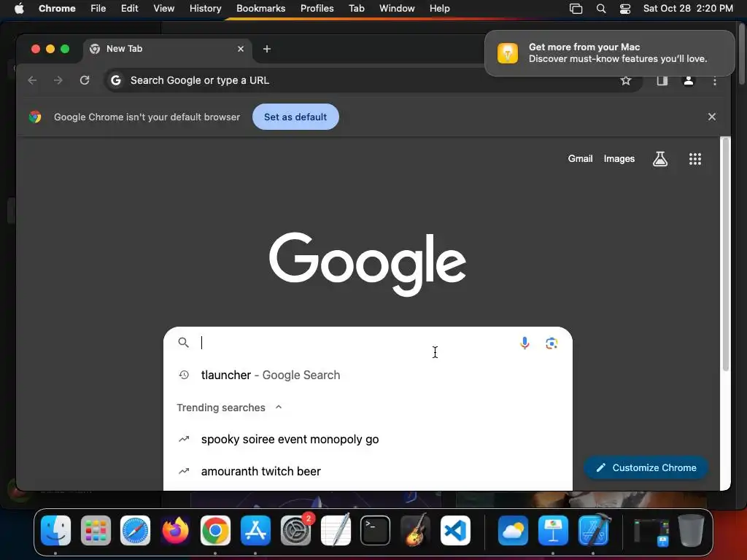747x560 pixels.
Task: Open System Settings in the Dock
Action: click(296, 530)
